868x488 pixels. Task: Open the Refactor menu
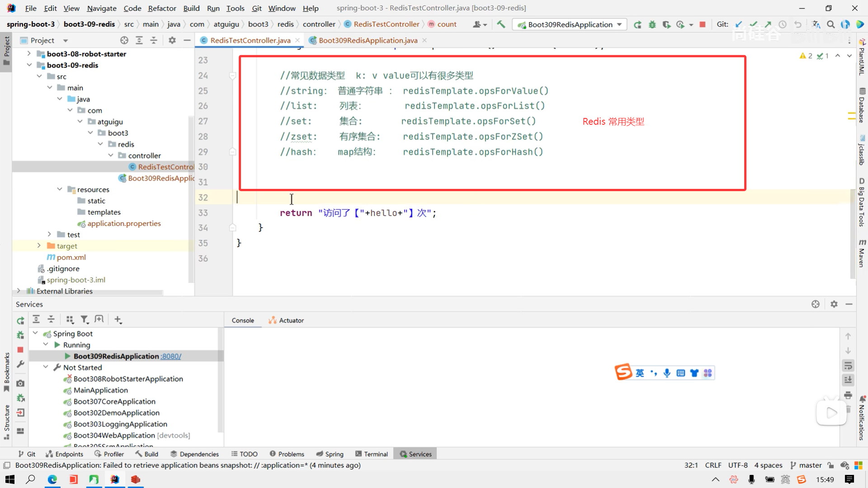click(162, 8)
